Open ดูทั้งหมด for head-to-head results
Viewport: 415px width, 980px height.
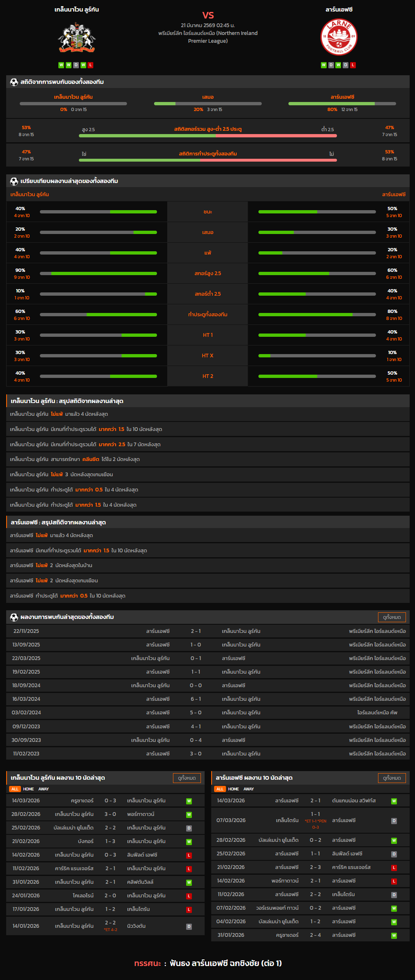pyautogui.click(x=392, y=617)
